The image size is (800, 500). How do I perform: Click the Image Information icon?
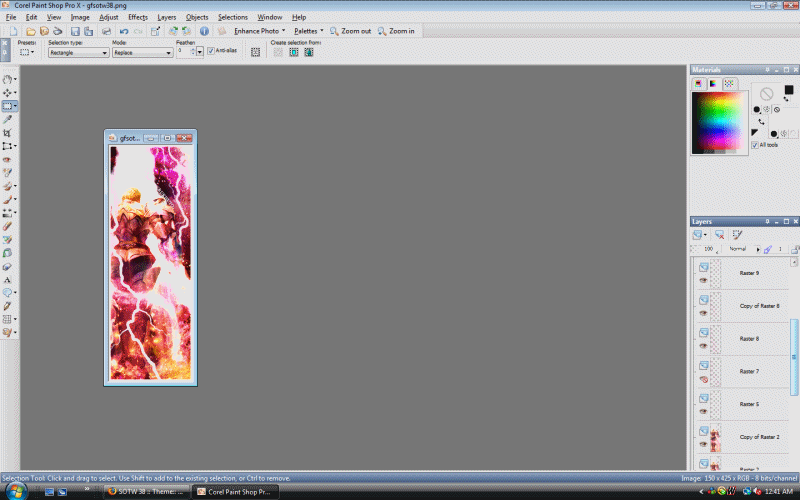click(204, 31)
